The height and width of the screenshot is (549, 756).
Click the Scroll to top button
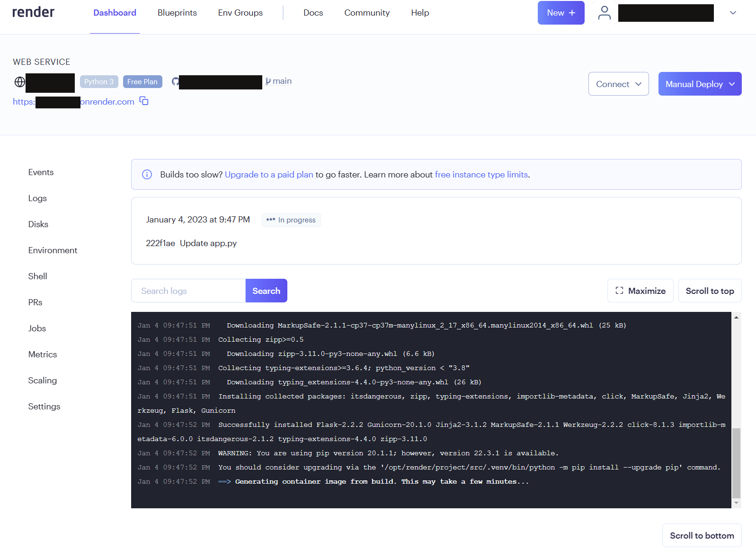(710, 291)
